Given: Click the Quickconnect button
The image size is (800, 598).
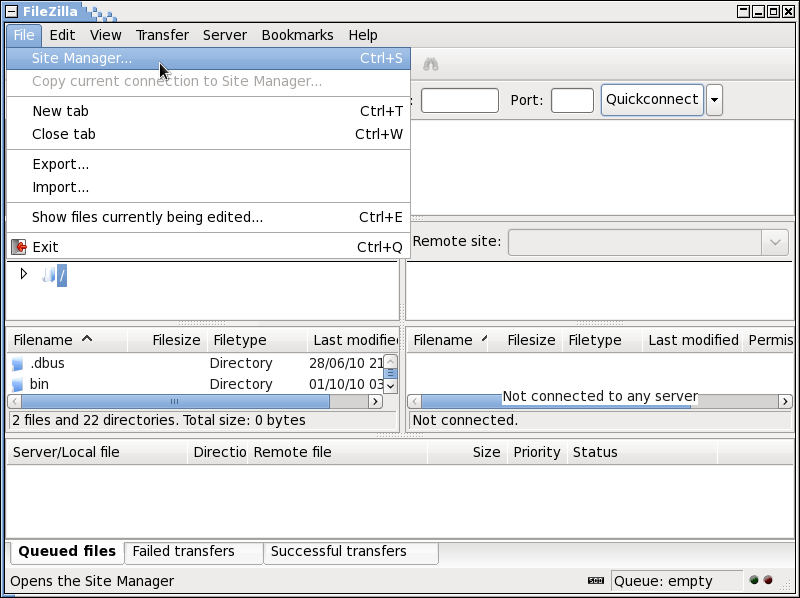Looking at the screenshot, I should pos(652,100).
